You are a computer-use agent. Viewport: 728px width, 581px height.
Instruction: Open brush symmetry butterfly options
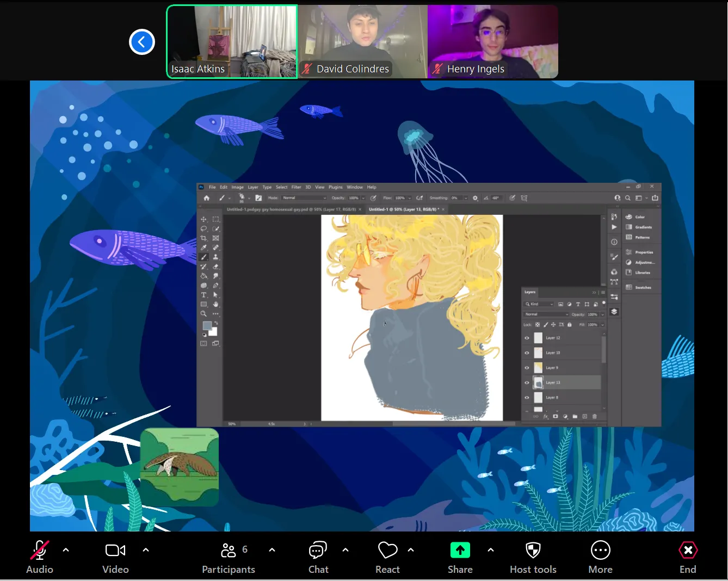click(524, 198)
